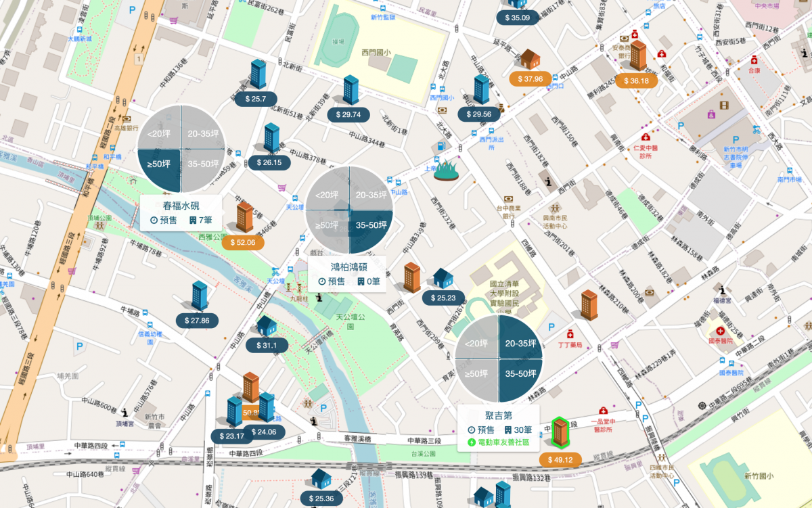Open the 春福水硯 project title
The height and width of the screenshot is (508, 812).
coord(181,206)
